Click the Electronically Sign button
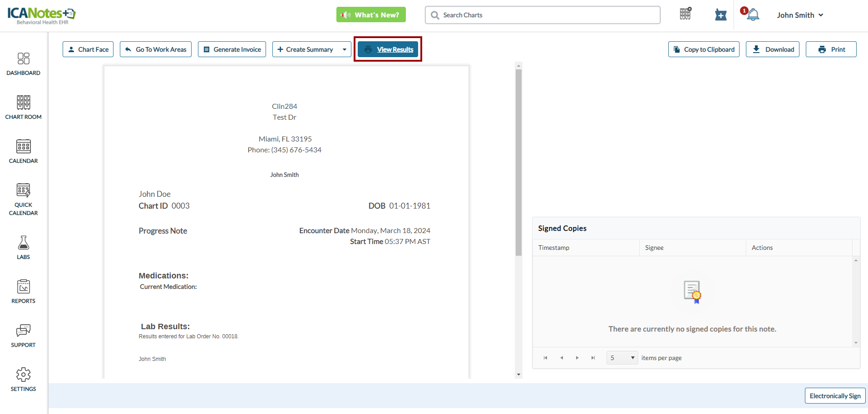The width and height of the screenshot is (868, 414). tap(835, 396)
